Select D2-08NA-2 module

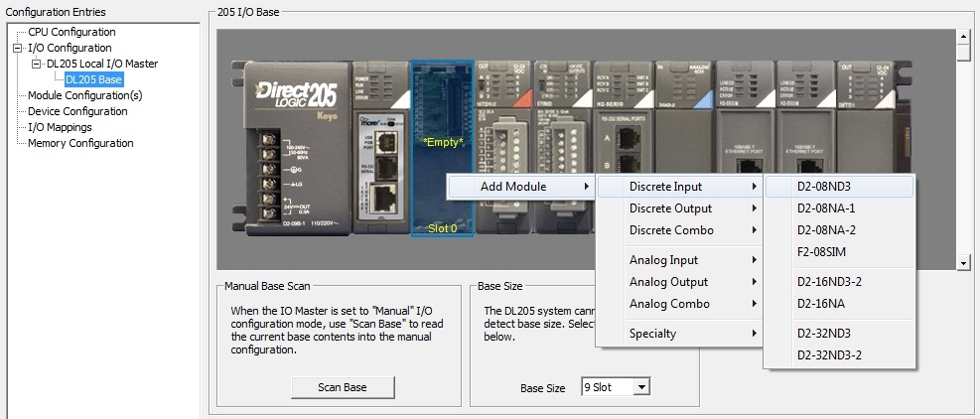[x=839, y=230]
